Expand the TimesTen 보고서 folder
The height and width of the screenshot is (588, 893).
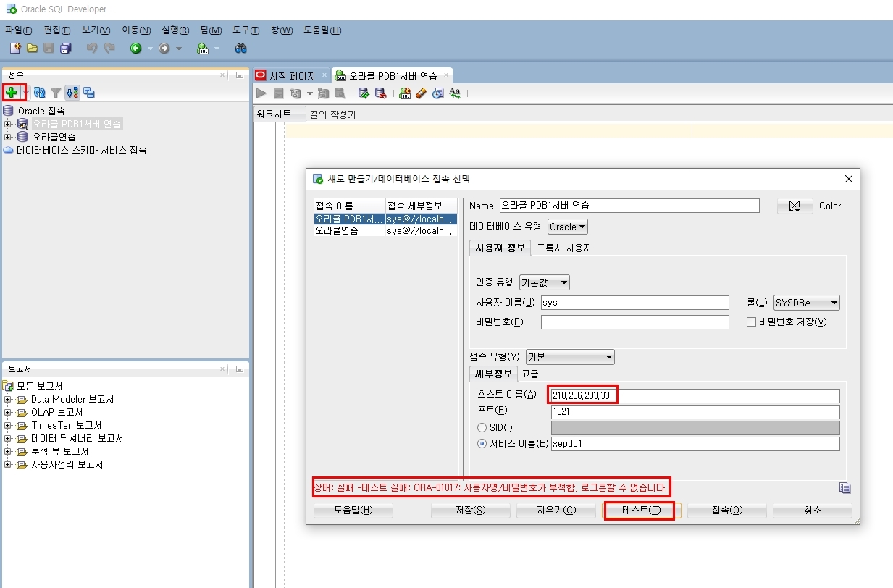[x=8, y=426]
